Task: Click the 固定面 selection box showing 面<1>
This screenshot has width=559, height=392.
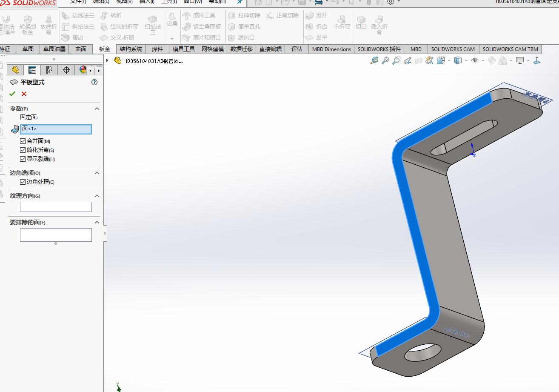Action: coord(56,129)
